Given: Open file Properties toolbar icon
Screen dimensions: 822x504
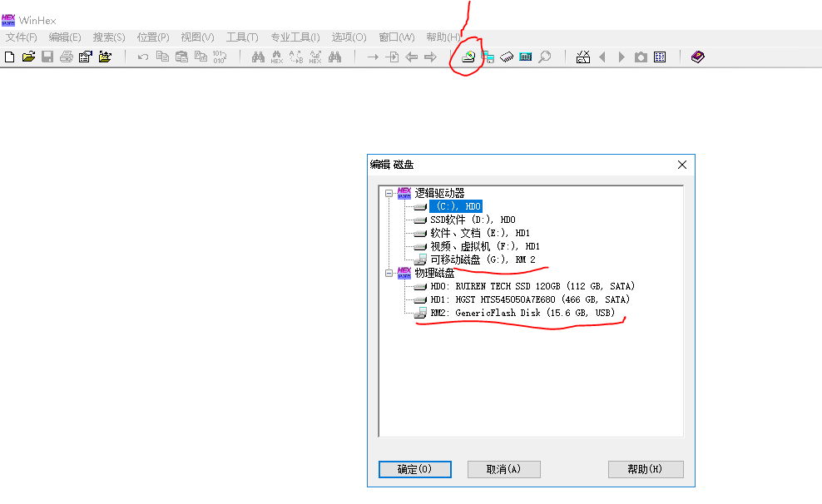Looking at the screenshot, I should [x=86, y=57].
